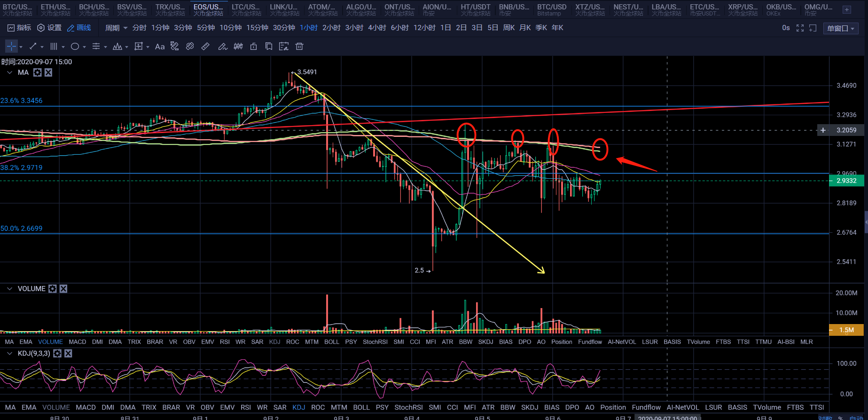Expand the wave pattern tool dropdown arrow
This screenshot has width=868, height=420.
point(126,47)
